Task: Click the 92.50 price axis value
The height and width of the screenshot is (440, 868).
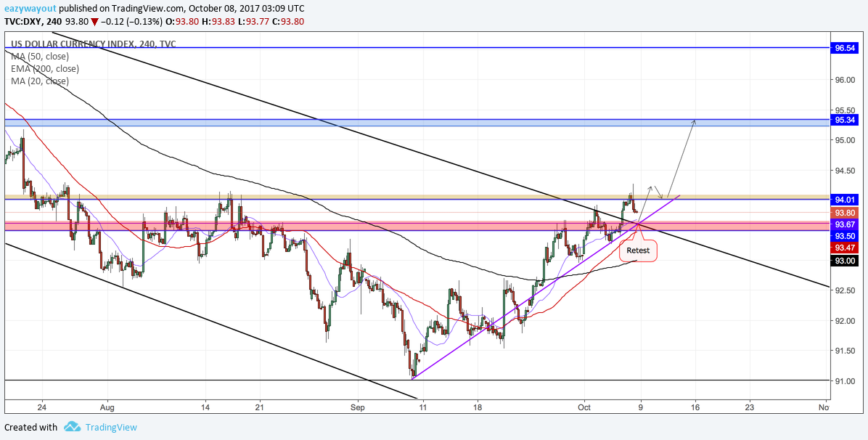Action: [846, 290]
